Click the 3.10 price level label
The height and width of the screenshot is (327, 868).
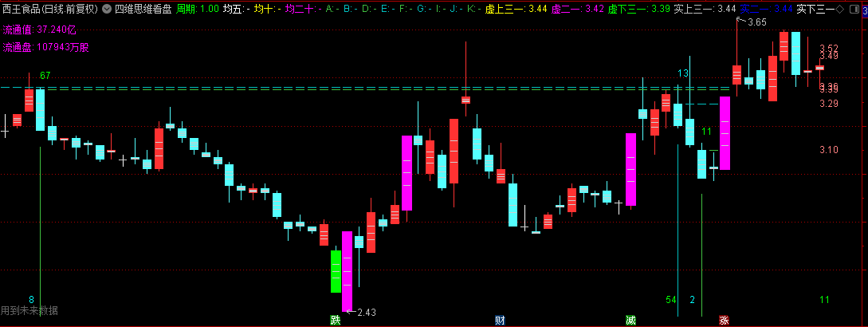829,150
